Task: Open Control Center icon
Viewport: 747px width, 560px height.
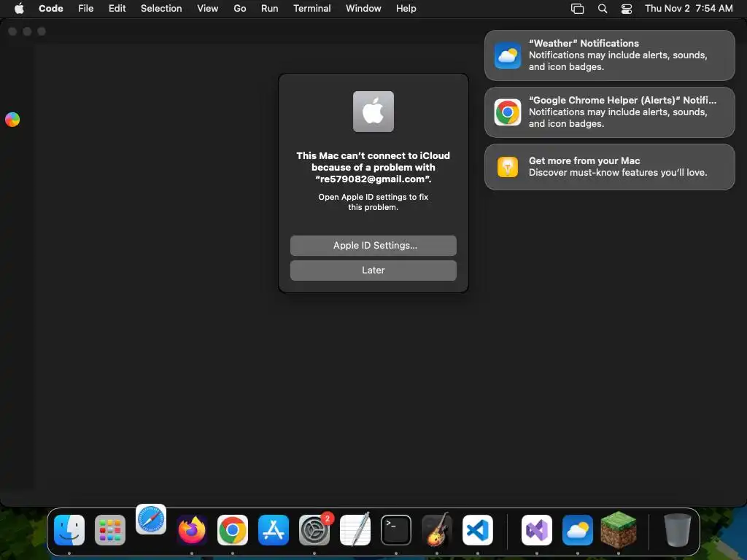Action: coord(627,9)
